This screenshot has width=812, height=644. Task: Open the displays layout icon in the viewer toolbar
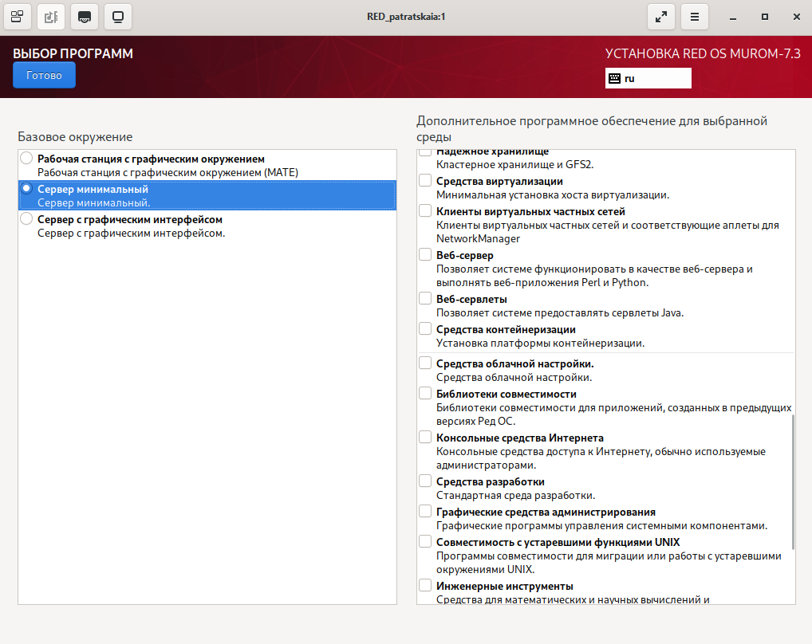coord(17,17)
